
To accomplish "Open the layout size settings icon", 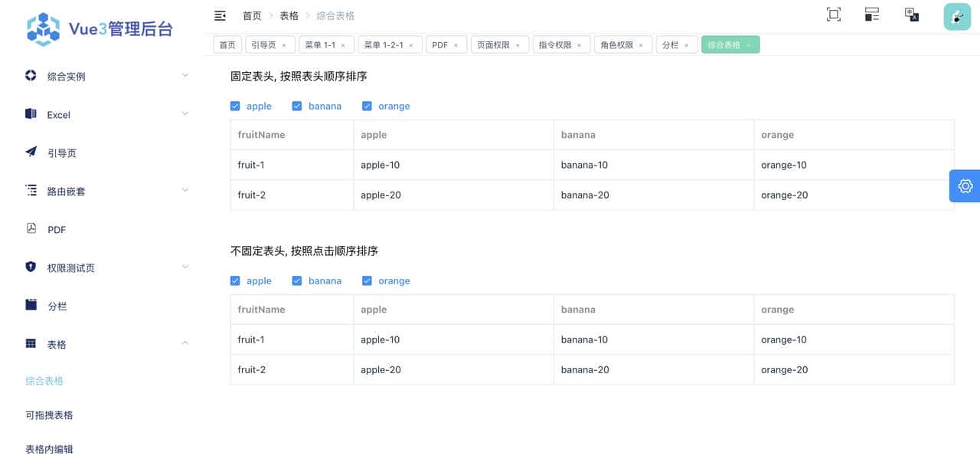I will click(871, 14).
